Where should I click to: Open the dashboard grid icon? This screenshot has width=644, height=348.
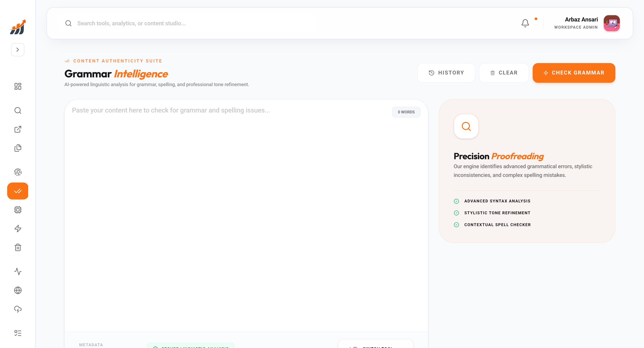point(18,86)
